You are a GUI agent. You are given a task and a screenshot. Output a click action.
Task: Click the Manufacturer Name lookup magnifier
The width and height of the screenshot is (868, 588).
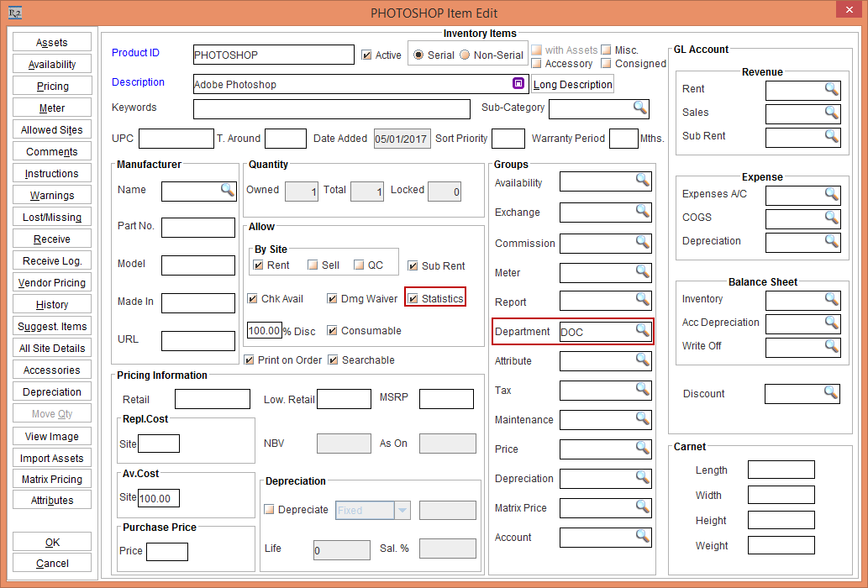228,190
